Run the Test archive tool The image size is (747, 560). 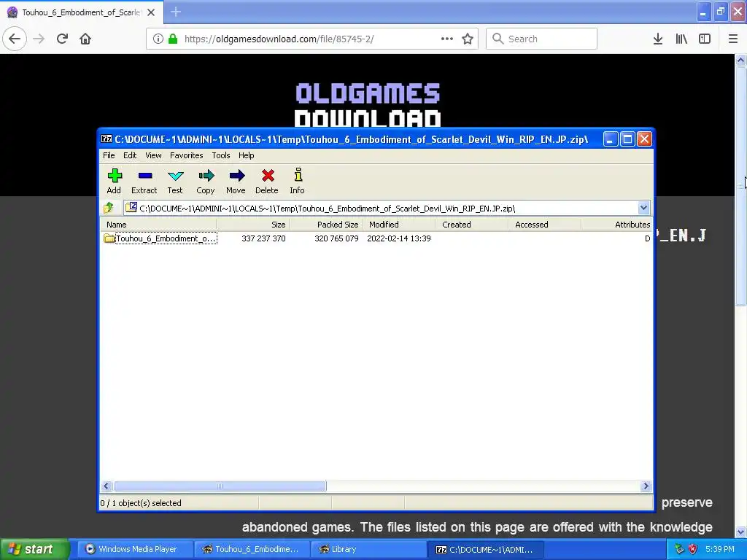175,181
